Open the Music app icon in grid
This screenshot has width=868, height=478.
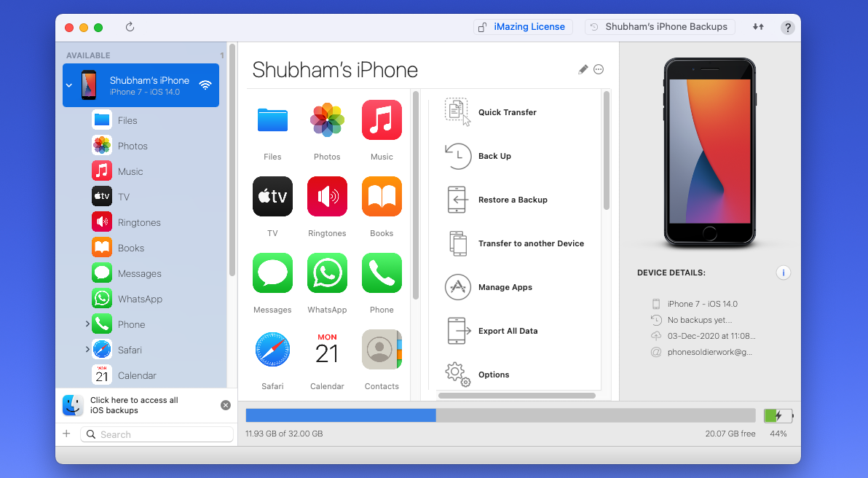pyautogui.click(x=382, y=119)
